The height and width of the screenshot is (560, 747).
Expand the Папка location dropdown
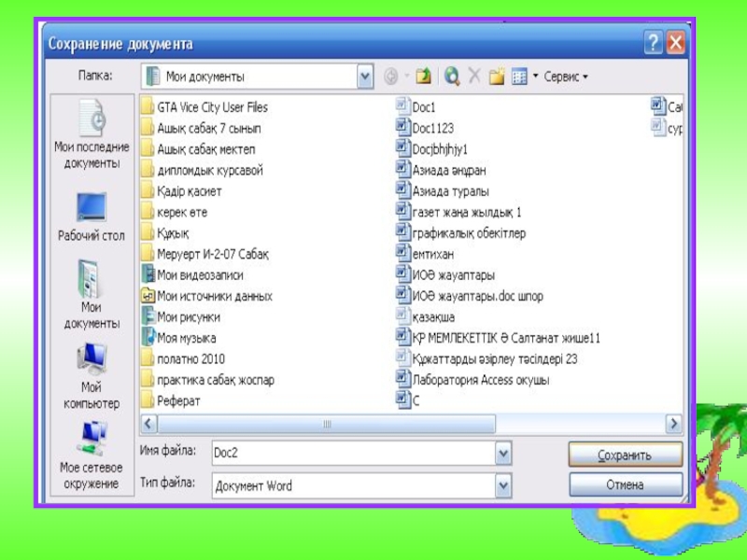[x=365, y=77]
